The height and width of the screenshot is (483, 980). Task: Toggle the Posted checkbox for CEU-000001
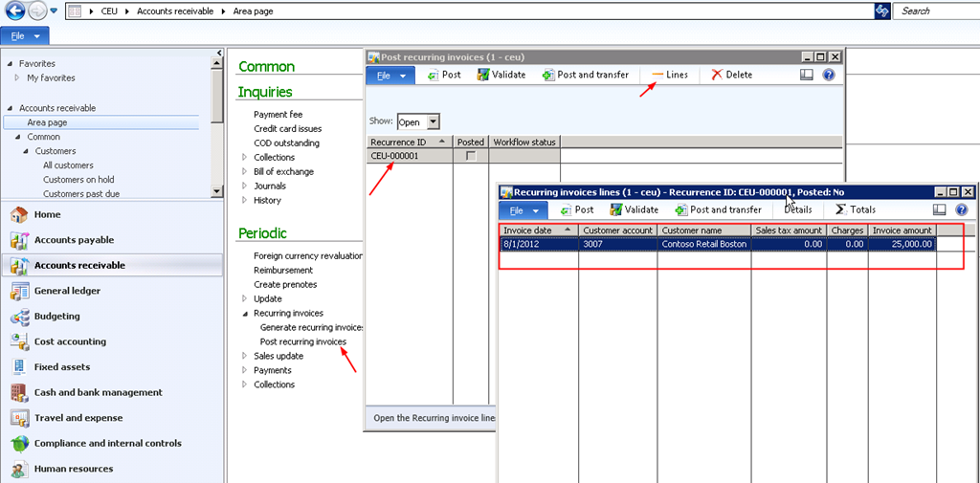point(470,156)
